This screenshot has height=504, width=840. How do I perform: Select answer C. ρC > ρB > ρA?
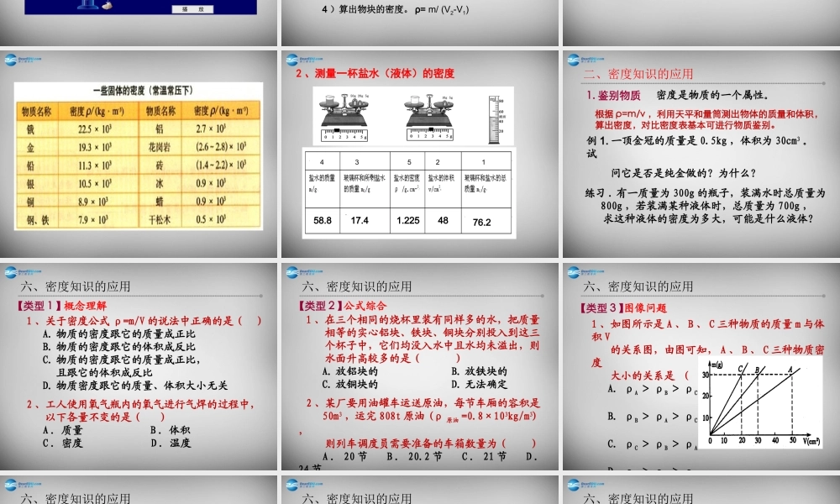(653, 444)
